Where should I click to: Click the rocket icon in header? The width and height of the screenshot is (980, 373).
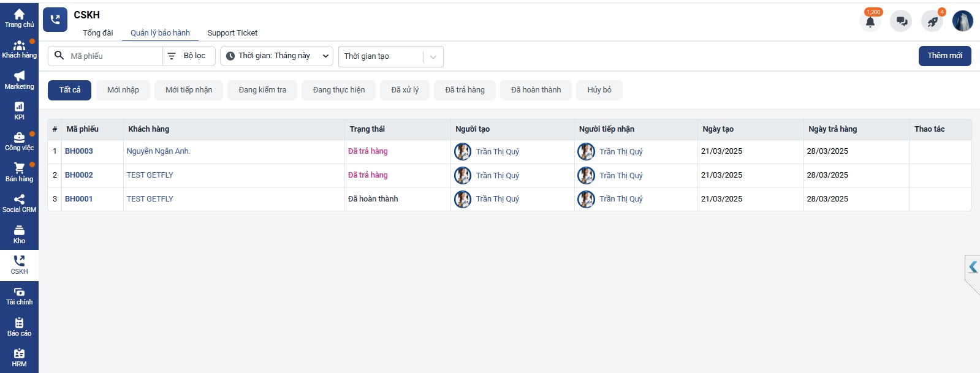[x=932, y=21]
